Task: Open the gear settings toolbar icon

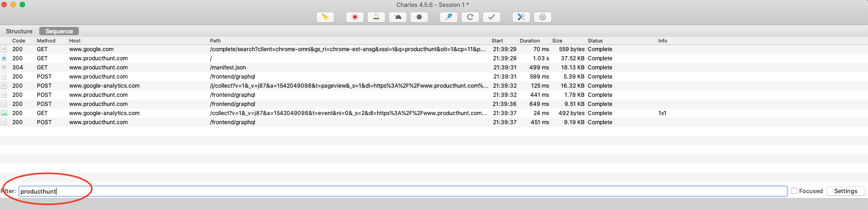Action: pos(542,17)
